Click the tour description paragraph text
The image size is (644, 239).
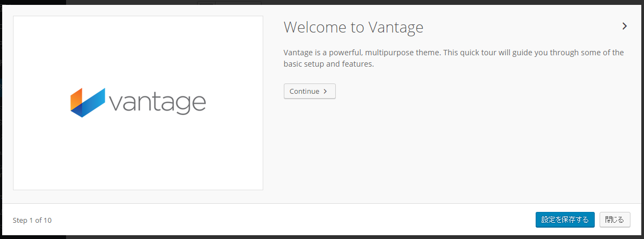453,59
